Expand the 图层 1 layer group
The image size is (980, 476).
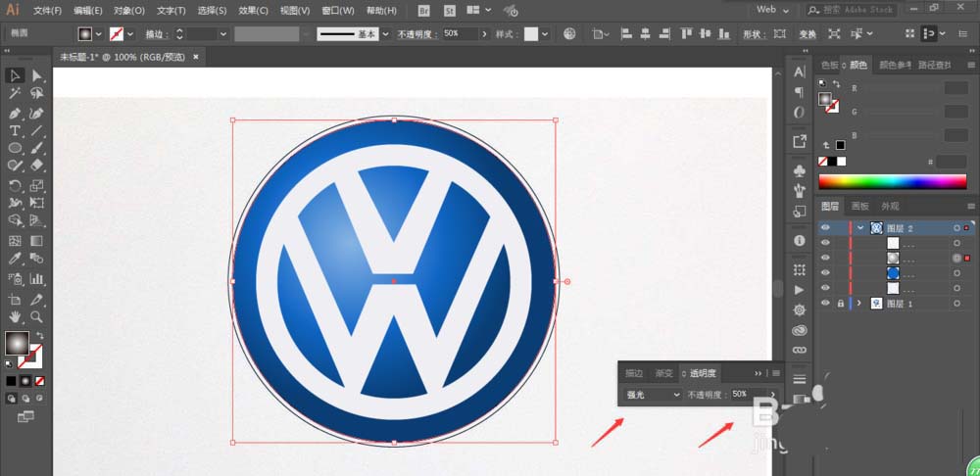click(x=860, y=304)
